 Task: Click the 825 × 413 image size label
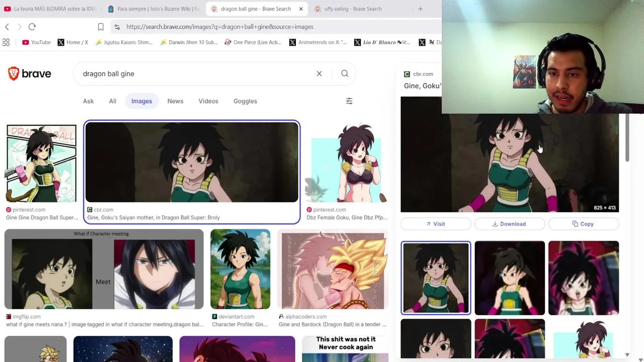tap(605, 208)
